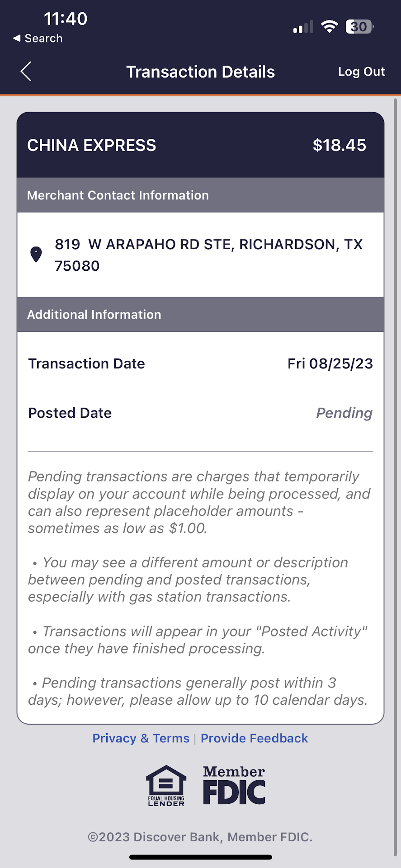The width and height of the screenshot is (401, 868).
Task: Tap the cellular signal bars
Action: [x=303, y=28]
